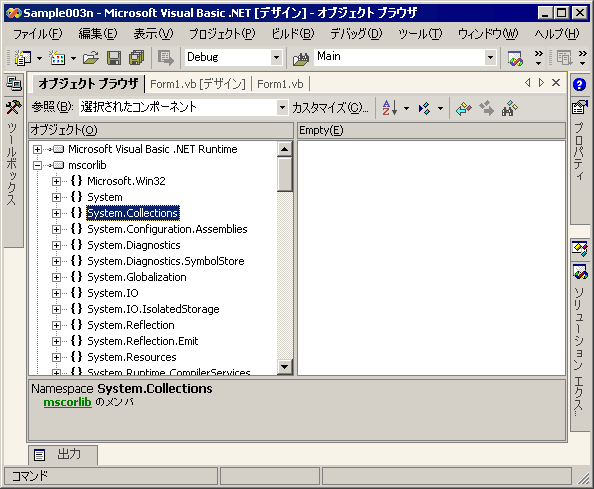
Task: Click the Find in Files binoculars-folder icon
Action: (301, 58)
